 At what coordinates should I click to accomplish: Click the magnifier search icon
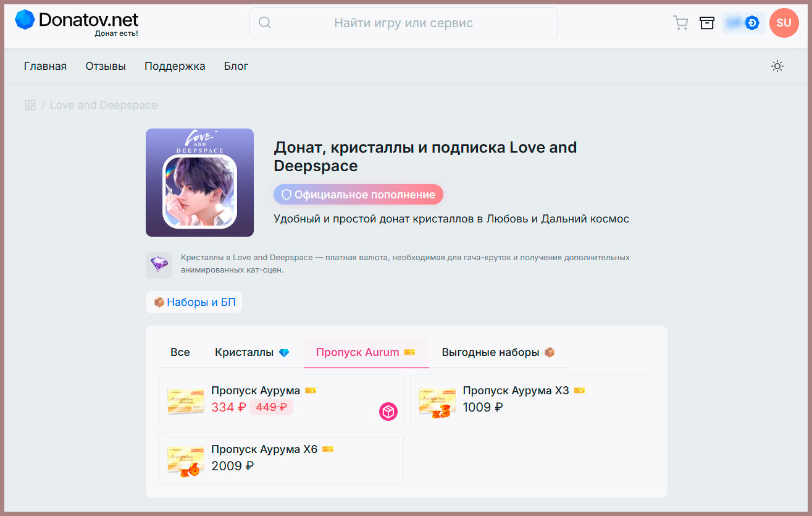[x=265, y=23]
